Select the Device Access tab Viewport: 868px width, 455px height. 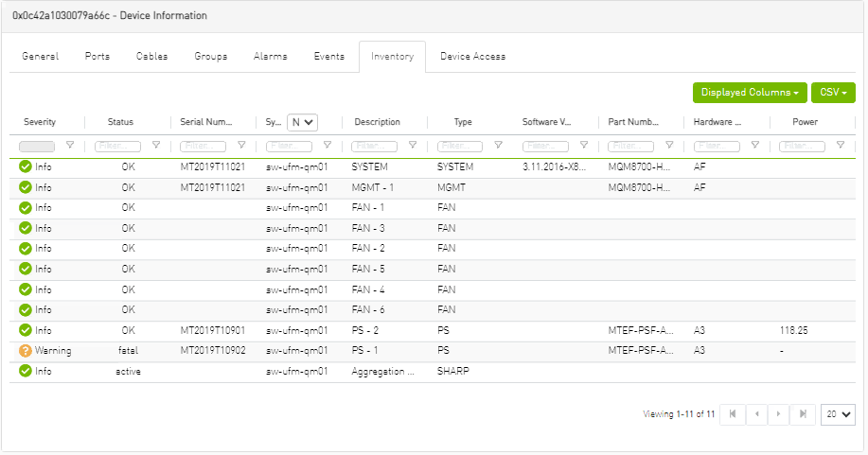click(472, 57)
